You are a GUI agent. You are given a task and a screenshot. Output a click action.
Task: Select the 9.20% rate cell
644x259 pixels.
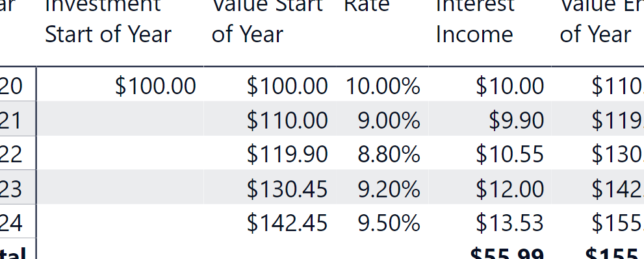[x=382, y=187]
